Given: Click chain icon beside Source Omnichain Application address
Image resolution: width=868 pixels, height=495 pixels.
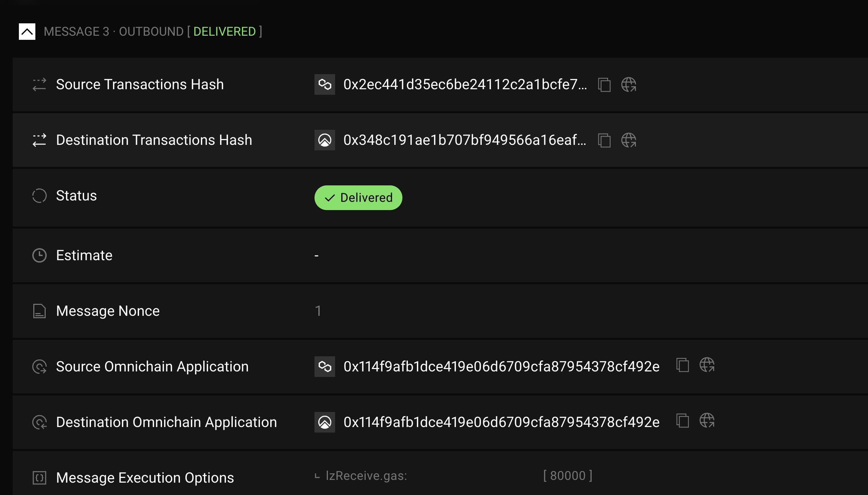Looking at the screenshot, I should click(x=325, y=367).
